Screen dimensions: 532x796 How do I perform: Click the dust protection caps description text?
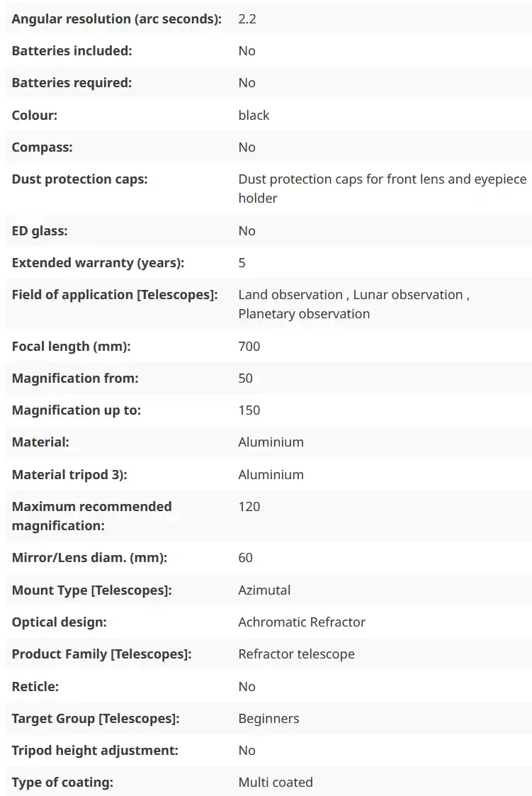coord(382,189)
